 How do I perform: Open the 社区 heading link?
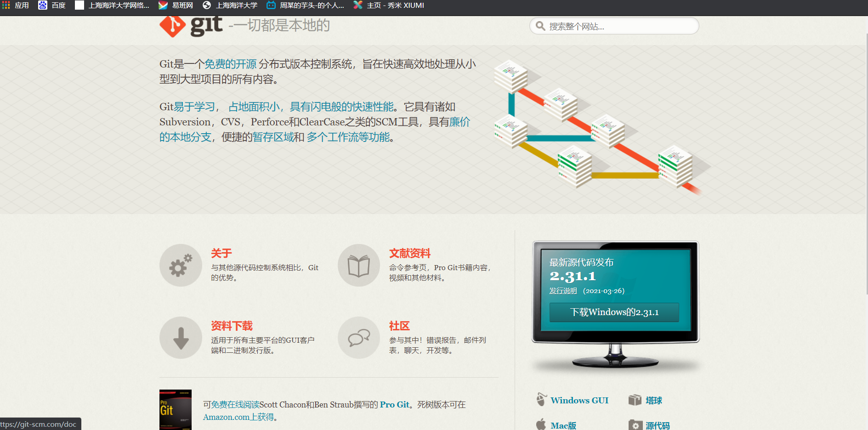pyautogui.click(x=399, y=326)
